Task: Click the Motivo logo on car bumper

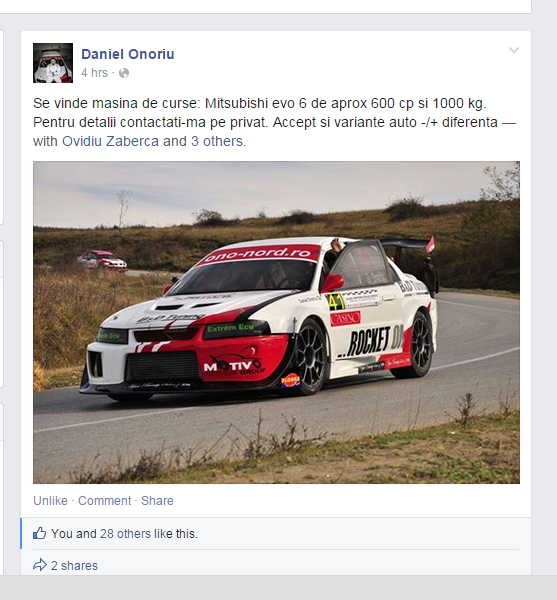Action: 234,365
